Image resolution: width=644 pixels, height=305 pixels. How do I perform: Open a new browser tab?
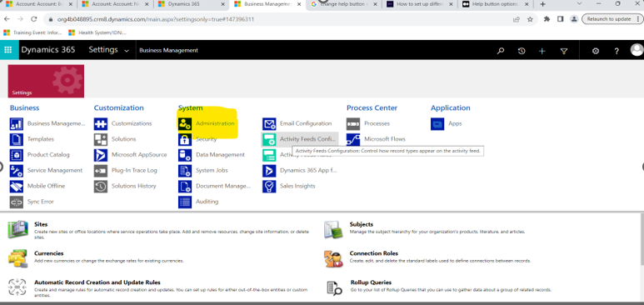(x=542, y=4)
